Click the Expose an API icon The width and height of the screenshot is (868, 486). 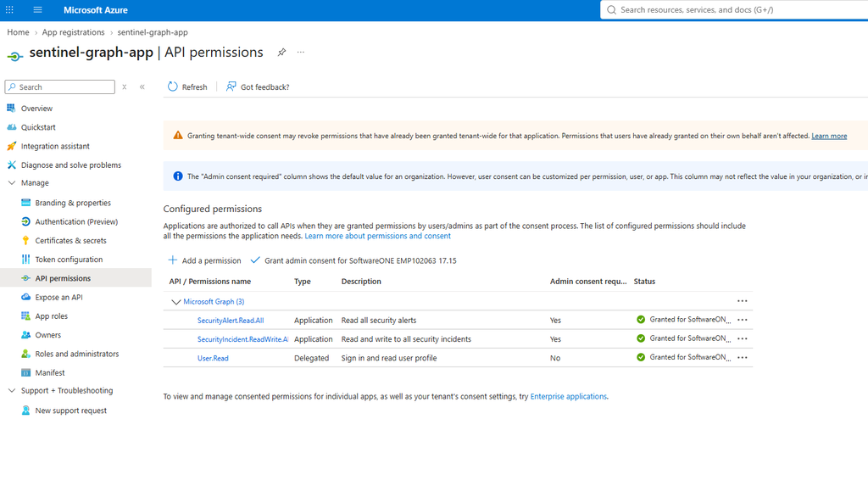[25, 297]
